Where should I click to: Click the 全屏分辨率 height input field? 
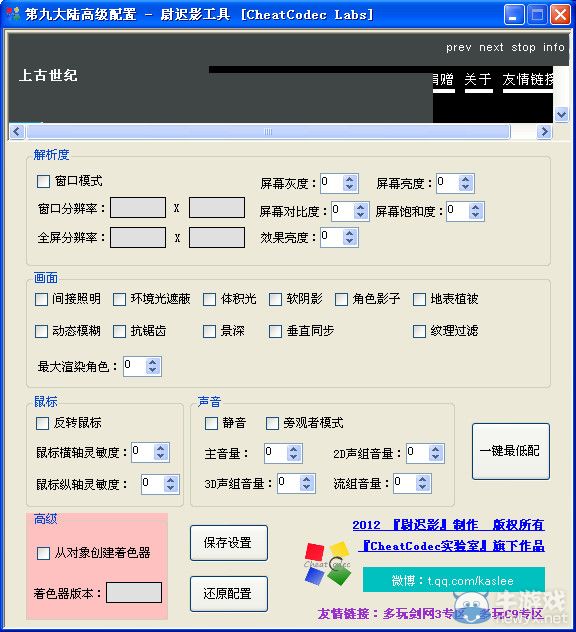tap(217, 237)
